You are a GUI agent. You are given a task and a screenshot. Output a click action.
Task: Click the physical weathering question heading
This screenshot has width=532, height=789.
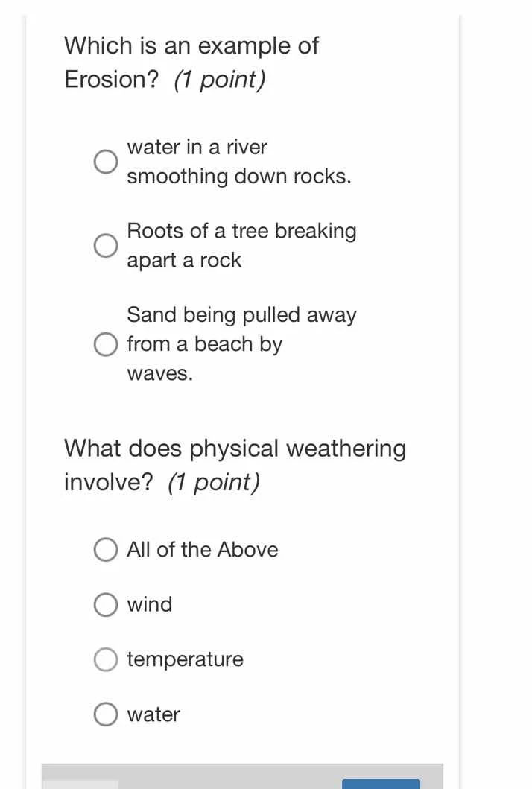point(235,448)
